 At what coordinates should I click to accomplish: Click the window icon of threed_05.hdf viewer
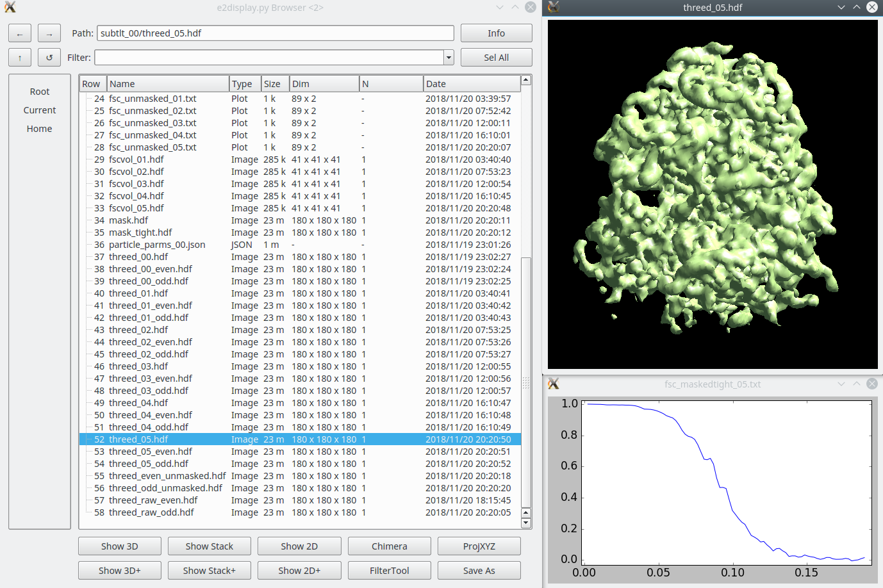(x=554, y=7)
